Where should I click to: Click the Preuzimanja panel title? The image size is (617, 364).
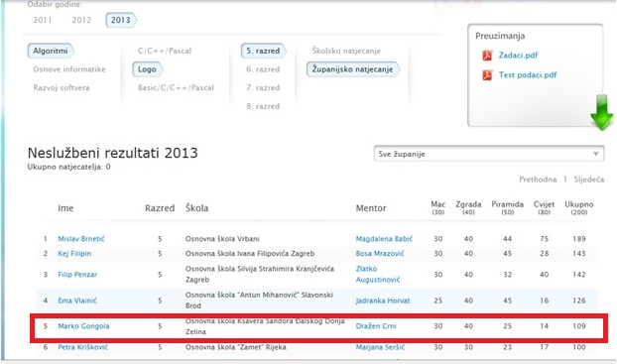click(500, 36)
